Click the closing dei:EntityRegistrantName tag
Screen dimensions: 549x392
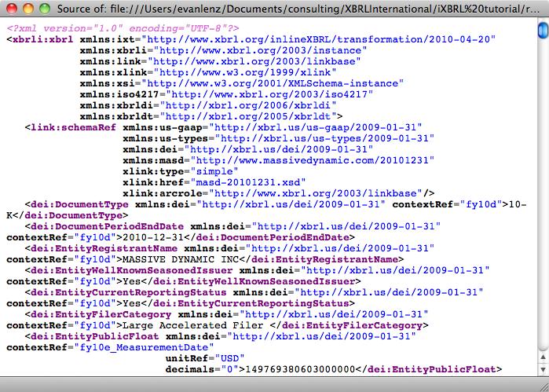pyautogui.click(x=321, y=259)
